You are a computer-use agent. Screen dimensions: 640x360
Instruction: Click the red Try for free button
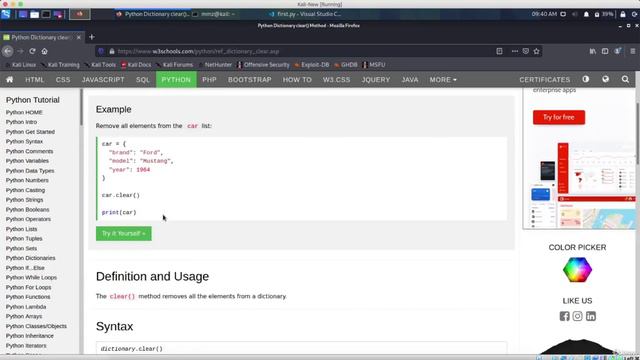[559, 117]
